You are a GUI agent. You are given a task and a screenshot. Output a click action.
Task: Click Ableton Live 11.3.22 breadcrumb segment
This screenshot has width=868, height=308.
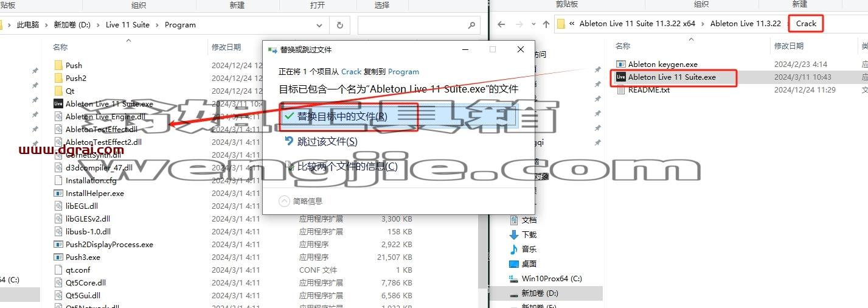pos(746,24)
